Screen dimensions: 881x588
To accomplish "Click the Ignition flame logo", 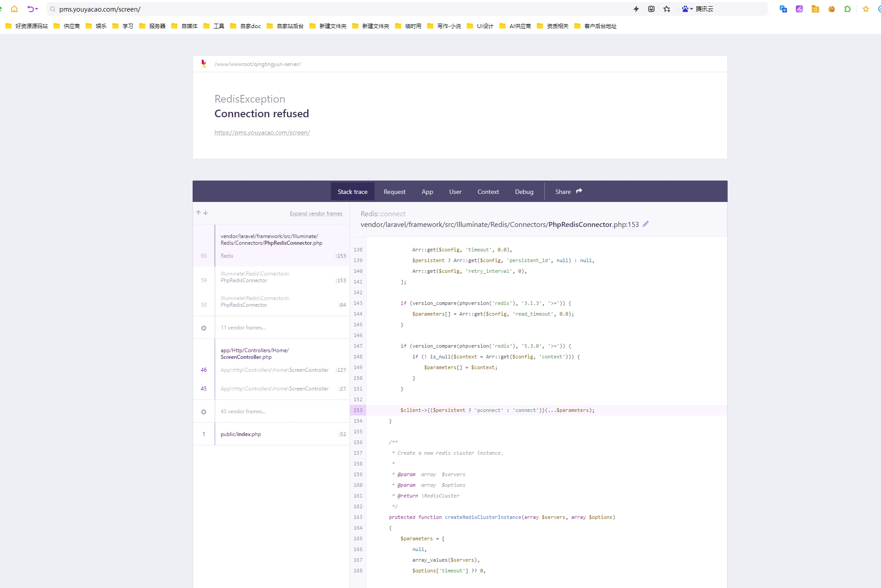I will coord(204,63).
